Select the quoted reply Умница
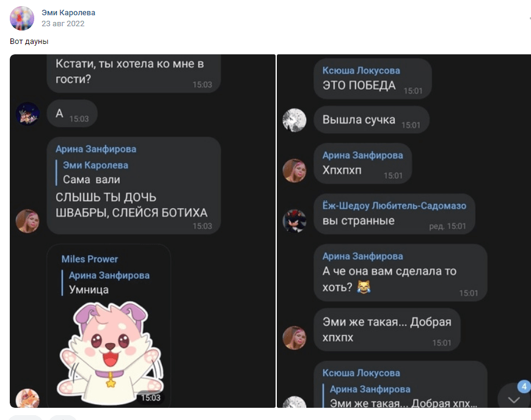The image size is (531, 420). 106,283
